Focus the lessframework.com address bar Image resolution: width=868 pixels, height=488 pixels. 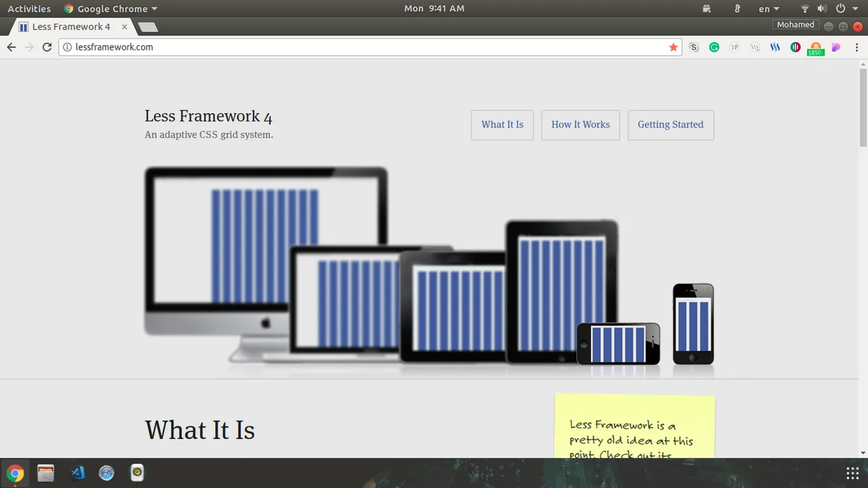[370, 47]
